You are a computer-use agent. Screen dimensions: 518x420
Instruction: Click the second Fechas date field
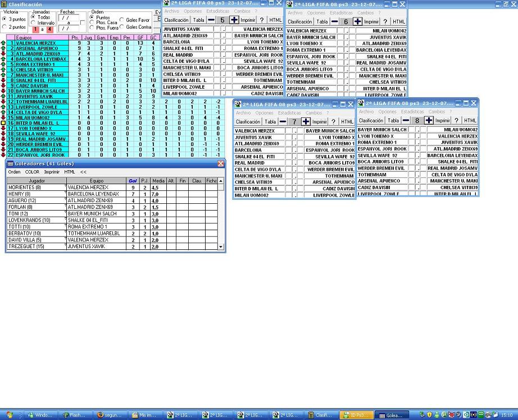pos(69,29)
